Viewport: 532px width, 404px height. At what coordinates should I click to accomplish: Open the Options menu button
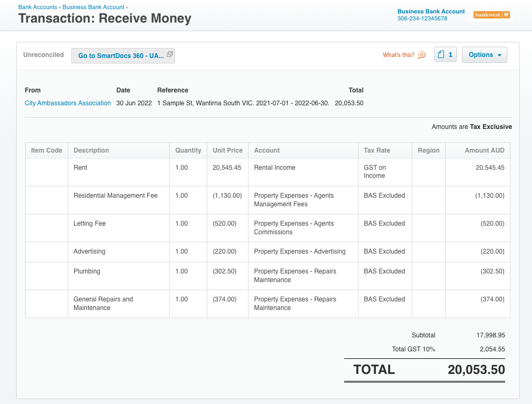pyautogui.click(x=485, y=55)
